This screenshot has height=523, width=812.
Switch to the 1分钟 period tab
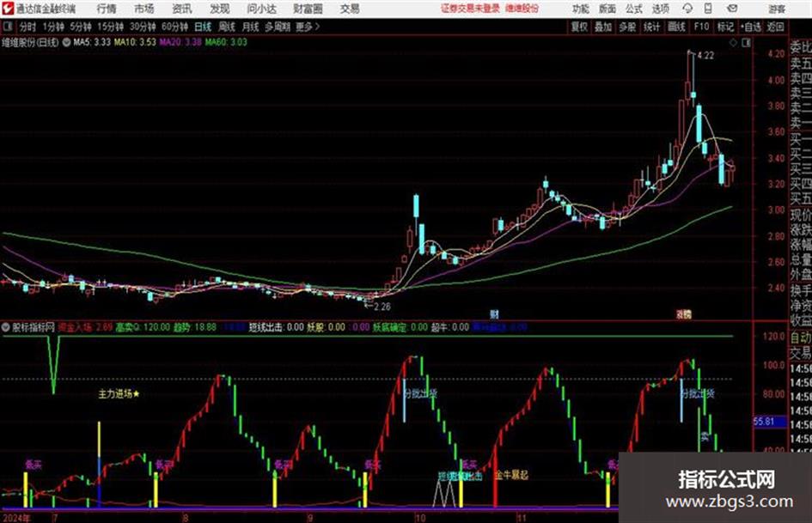[x=52, y=27]
